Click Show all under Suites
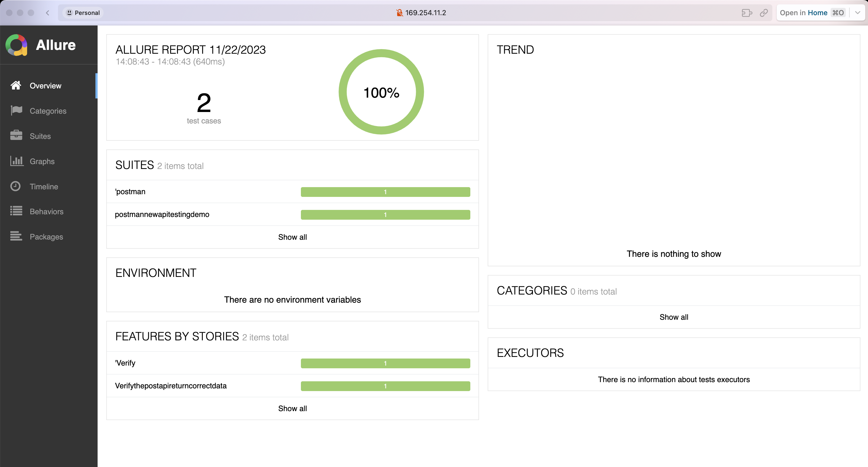 click(292, 237)
